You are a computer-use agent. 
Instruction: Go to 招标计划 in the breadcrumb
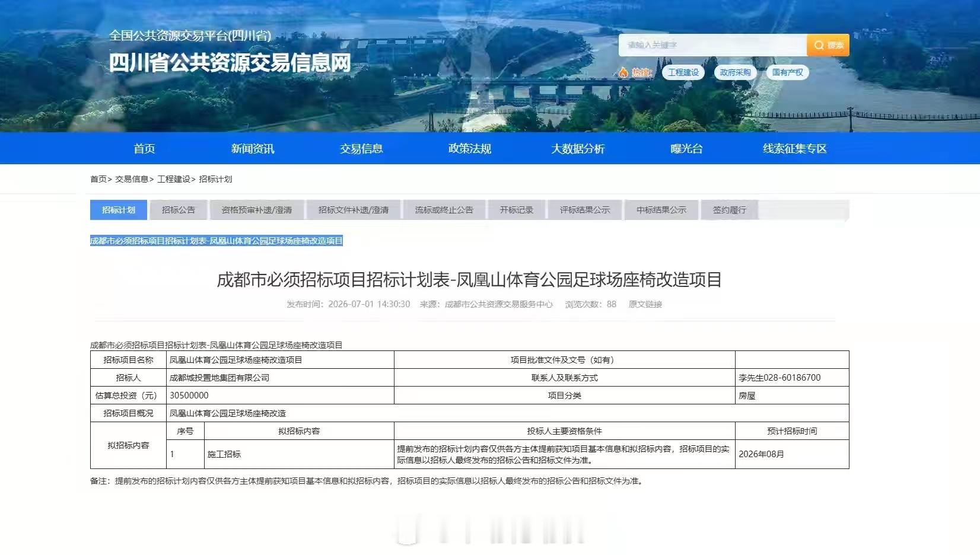[x=215, y=179]
